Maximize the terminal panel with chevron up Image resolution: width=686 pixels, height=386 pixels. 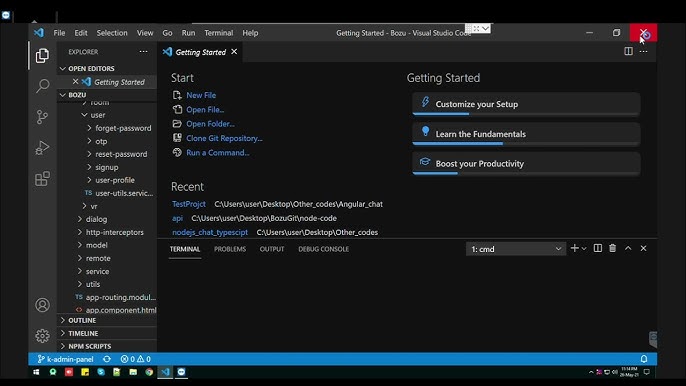click(x=628, y=248)
